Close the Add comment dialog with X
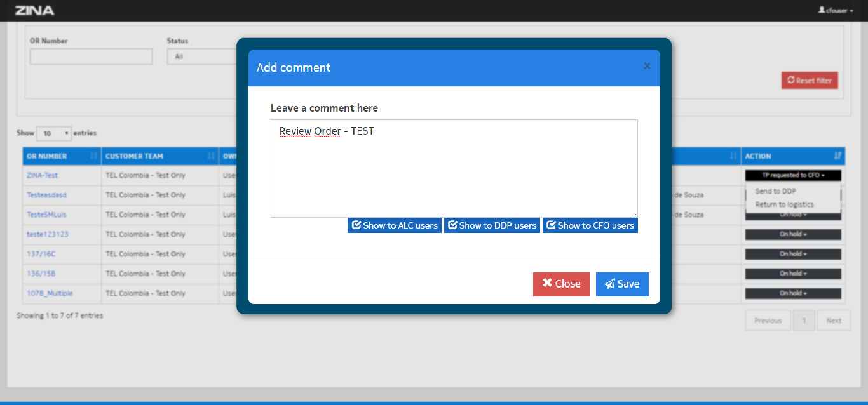 click(x=647, y=66)
